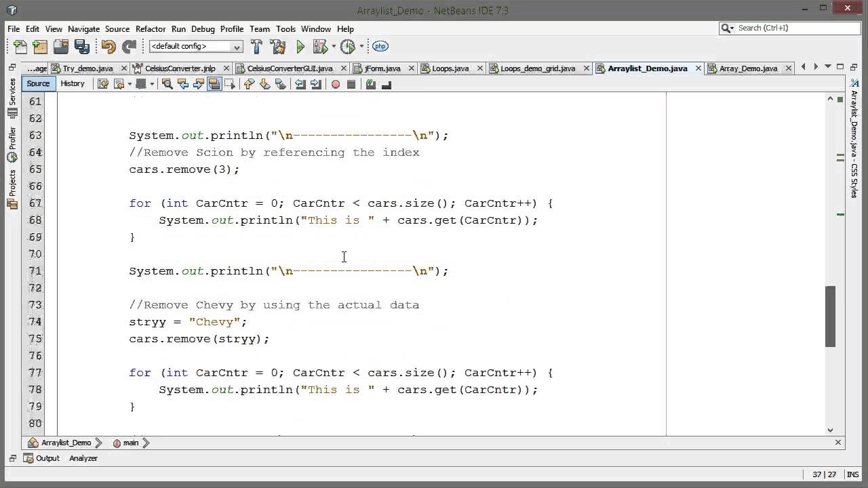Open Debug Project dropdown arrow
This screenshot has height=488, width=868.
click(334, 46)
